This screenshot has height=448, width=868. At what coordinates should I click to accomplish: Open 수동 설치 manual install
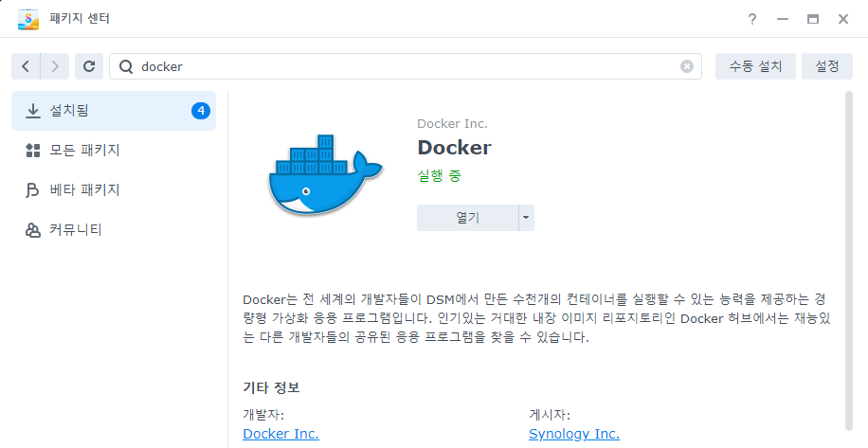coord(755,66)
